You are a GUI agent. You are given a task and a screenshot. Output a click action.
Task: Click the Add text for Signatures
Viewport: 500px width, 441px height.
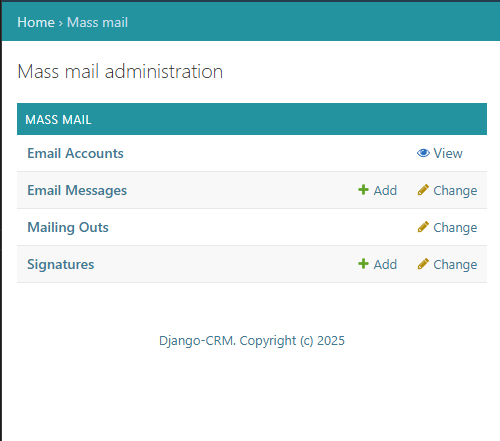385,265
